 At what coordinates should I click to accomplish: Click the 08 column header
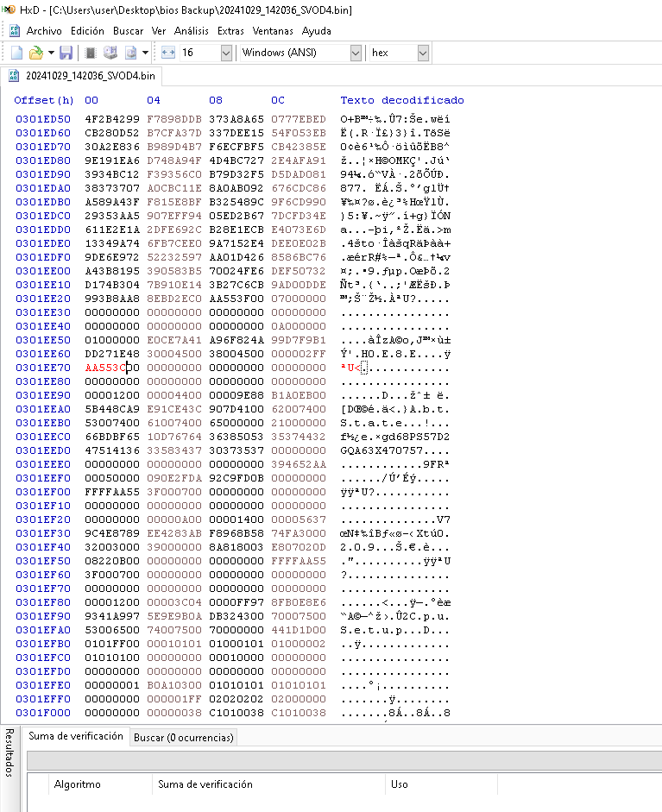point(216,100)
